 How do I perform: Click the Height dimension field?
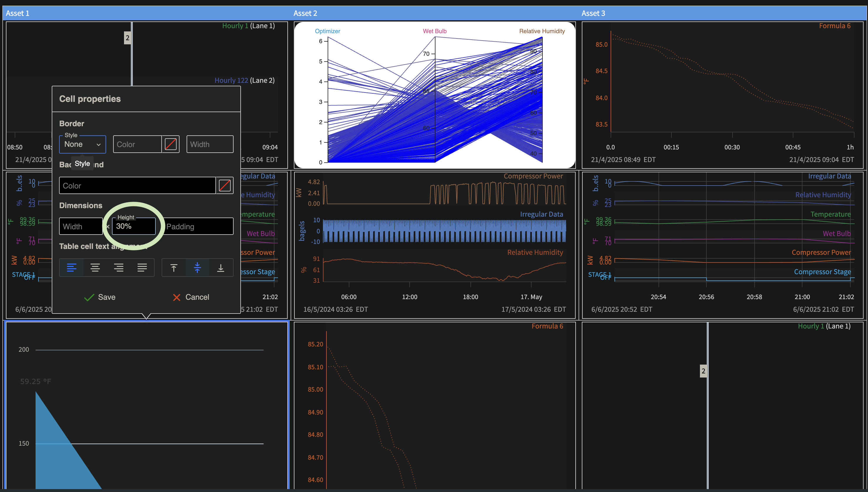tap(134, 226)
